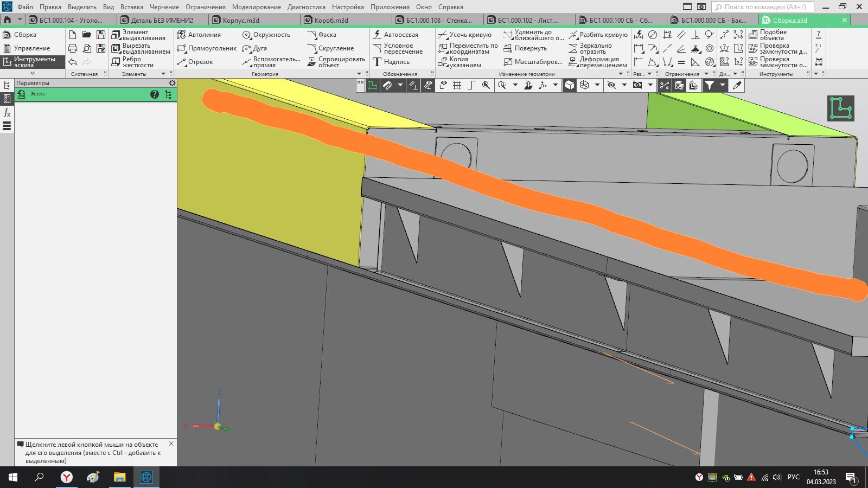The height and width of the screenshot is (488, 868).
Task: Toggle hide objects crossed-eye icon
Action: [611, 85]
